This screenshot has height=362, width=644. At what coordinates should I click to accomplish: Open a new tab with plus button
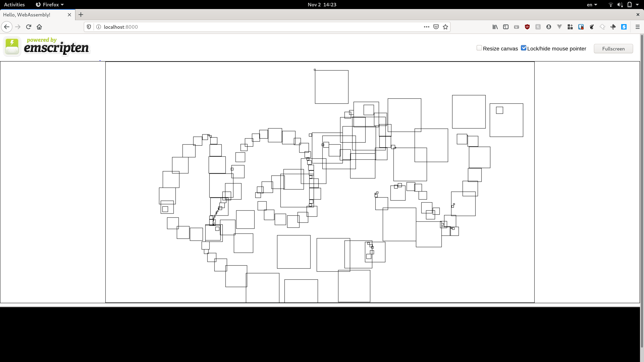click(81, 15)
